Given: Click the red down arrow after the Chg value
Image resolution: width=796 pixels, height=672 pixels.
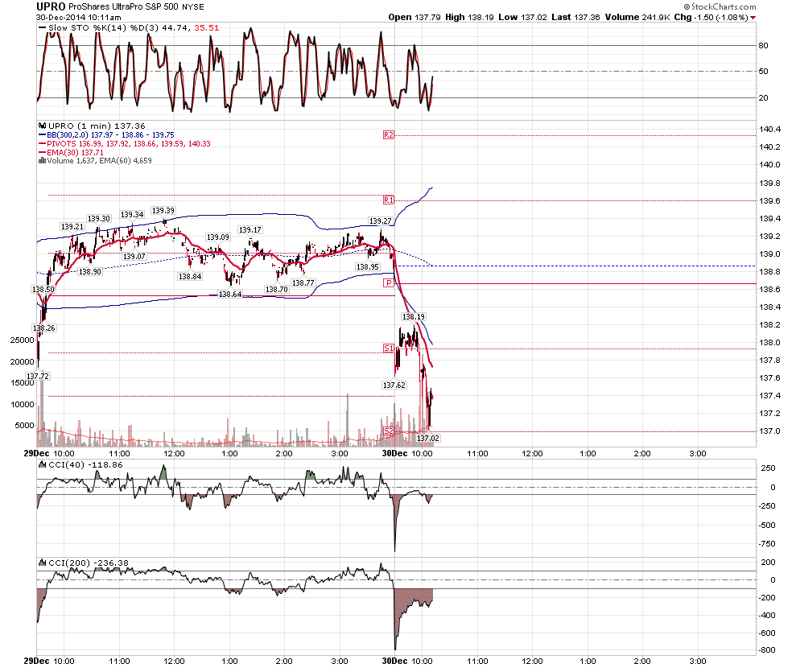Looking at the screenshot, I should click(753, 18).
